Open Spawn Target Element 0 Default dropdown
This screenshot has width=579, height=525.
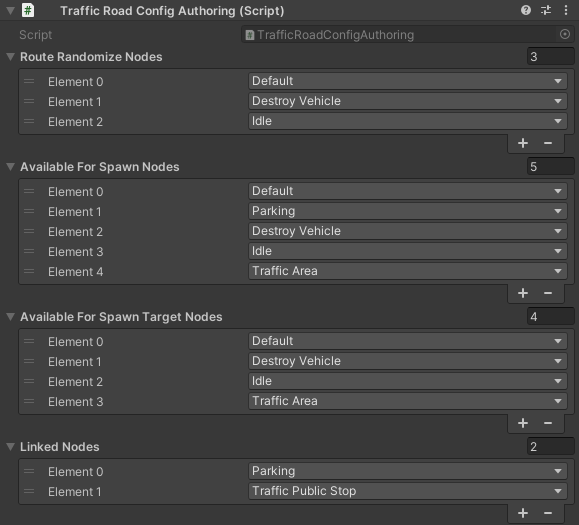(408, 341)
